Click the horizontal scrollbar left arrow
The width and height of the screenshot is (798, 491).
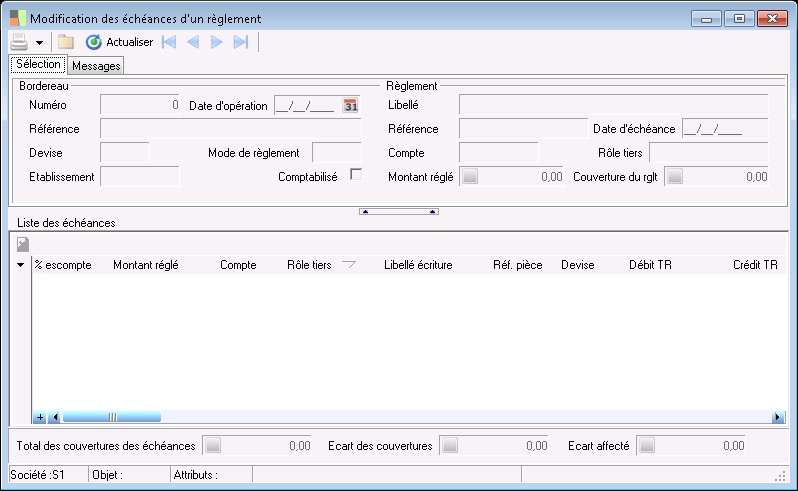tap(55, 417)
